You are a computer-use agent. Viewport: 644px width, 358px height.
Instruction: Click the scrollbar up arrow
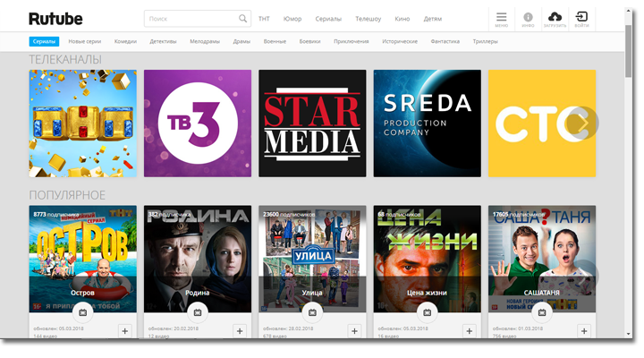(x=629, y=11)
